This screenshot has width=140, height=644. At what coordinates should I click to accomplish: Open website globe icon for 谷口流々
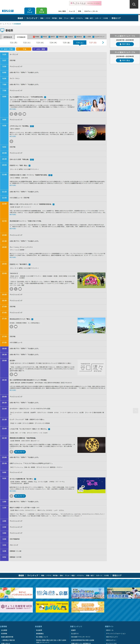[x=11, y=374]
